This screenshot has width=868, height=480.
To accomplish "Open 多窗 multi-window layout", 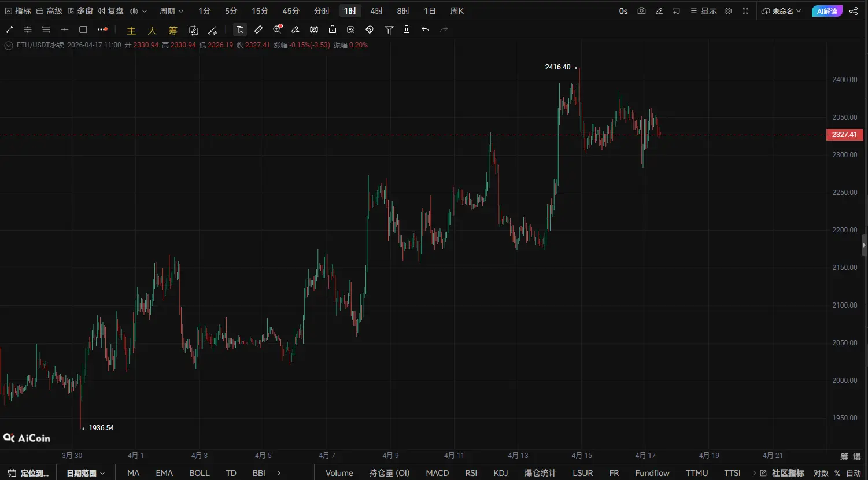I will tap(80, 11).
